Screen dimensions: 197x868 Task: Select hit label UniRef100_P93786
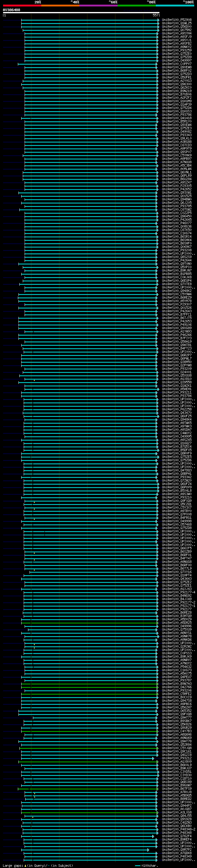tap(176, 115)
